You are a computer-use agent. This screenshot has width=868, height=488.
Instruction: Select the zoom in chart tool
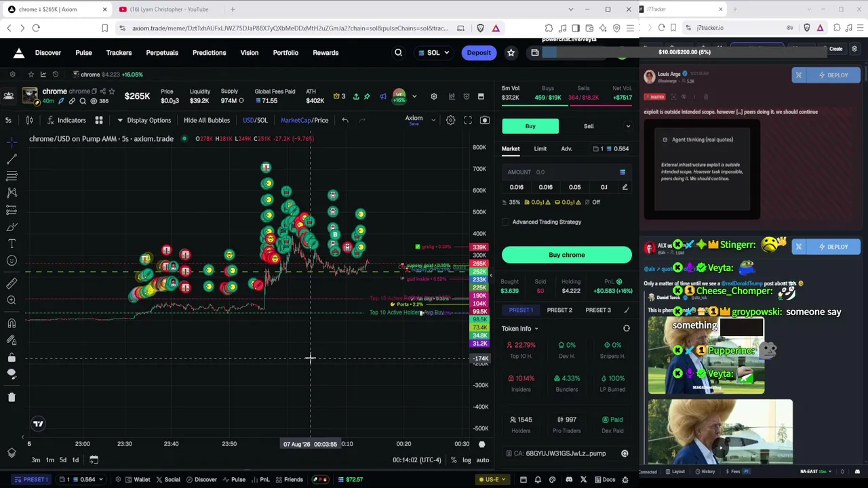point(12,300)
